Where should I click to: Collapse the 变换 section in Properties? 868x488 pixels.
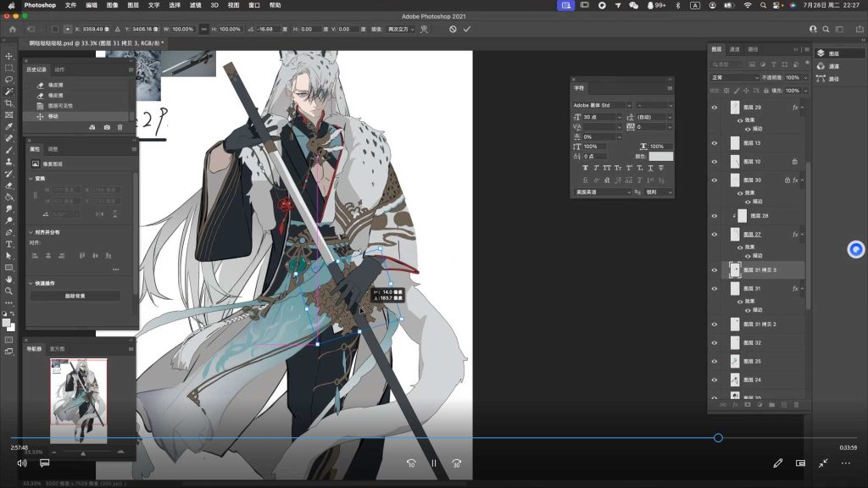(31, 179)
